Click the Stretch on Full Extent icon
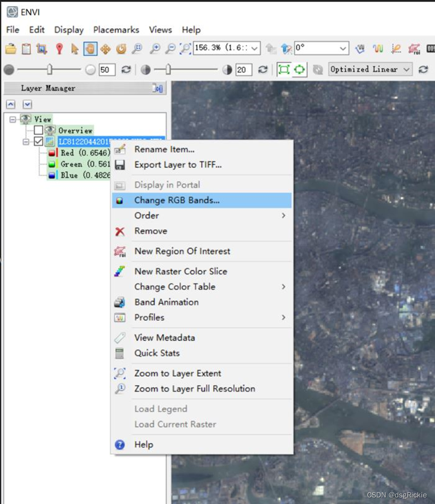Image resolution: width=435 pixels, height=504 pixels. point(284,69)
